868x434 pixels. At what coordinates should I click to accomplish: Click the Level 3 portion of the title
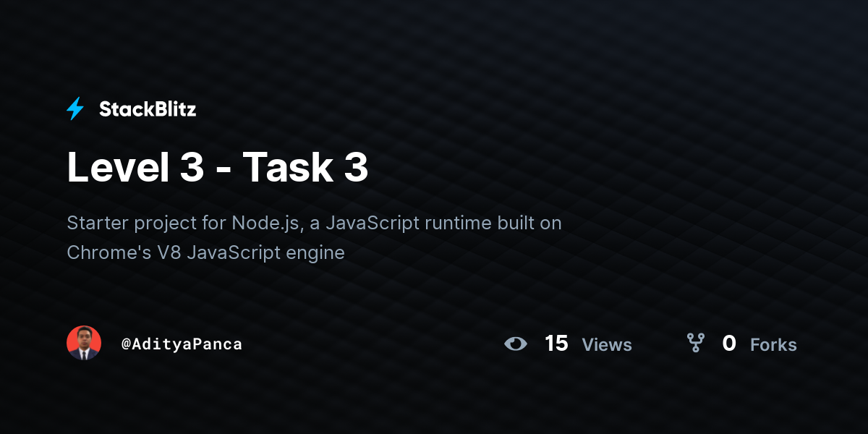(x=135, y=168)
